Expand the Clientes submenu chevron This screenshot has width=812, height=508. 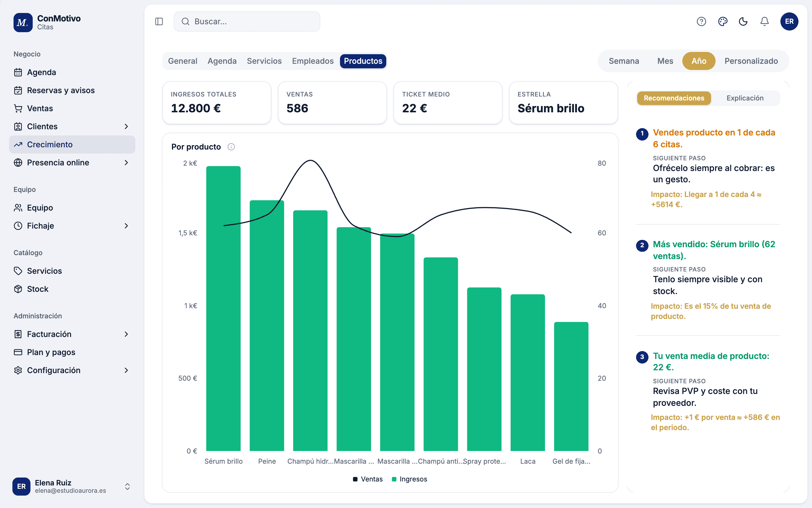(x=126, y=126)
